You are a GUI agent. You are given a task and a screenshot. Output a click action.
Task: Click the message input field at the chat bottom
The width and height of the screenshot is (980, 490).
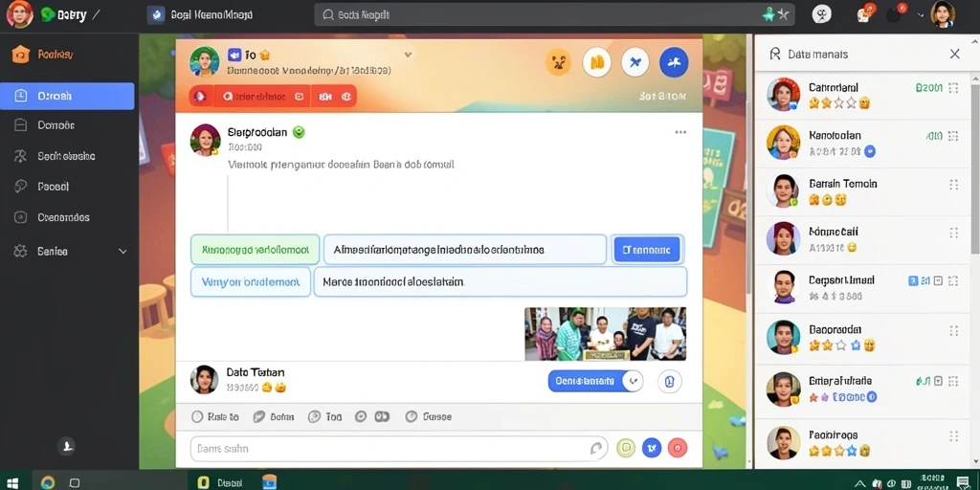click(399, 449)
